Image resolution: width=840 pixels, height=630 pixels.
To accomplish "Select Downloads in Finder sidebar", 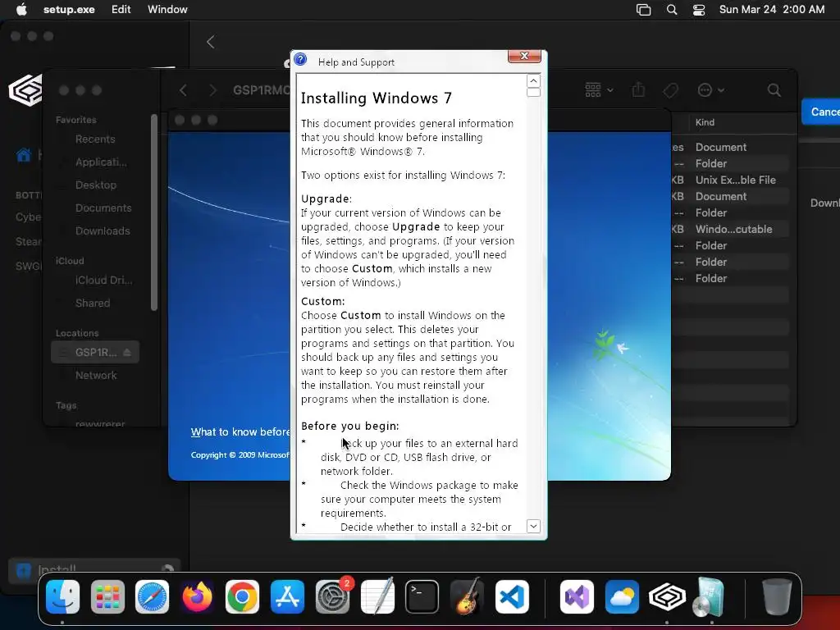I will click(103, 231).
